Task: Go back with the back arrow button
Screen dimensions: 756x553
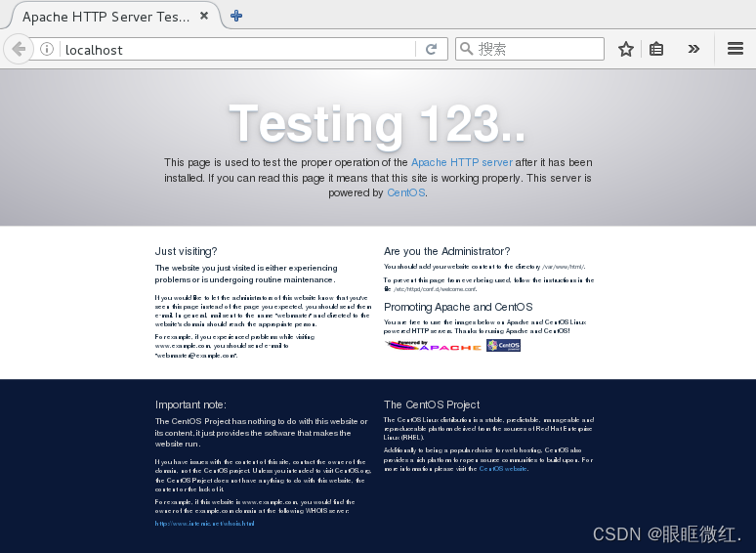Action: (x=19, y=49)
